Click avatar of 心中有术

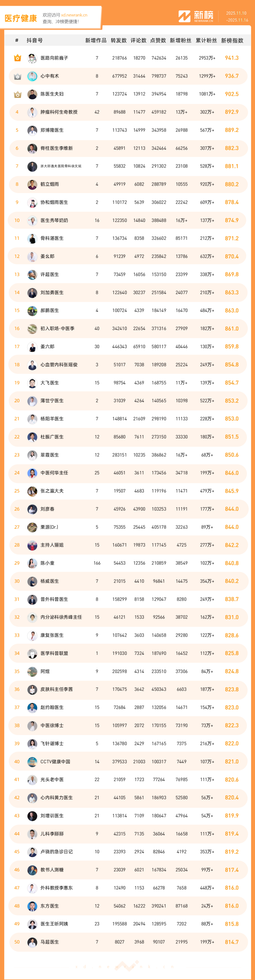click(x=32, y=76)
